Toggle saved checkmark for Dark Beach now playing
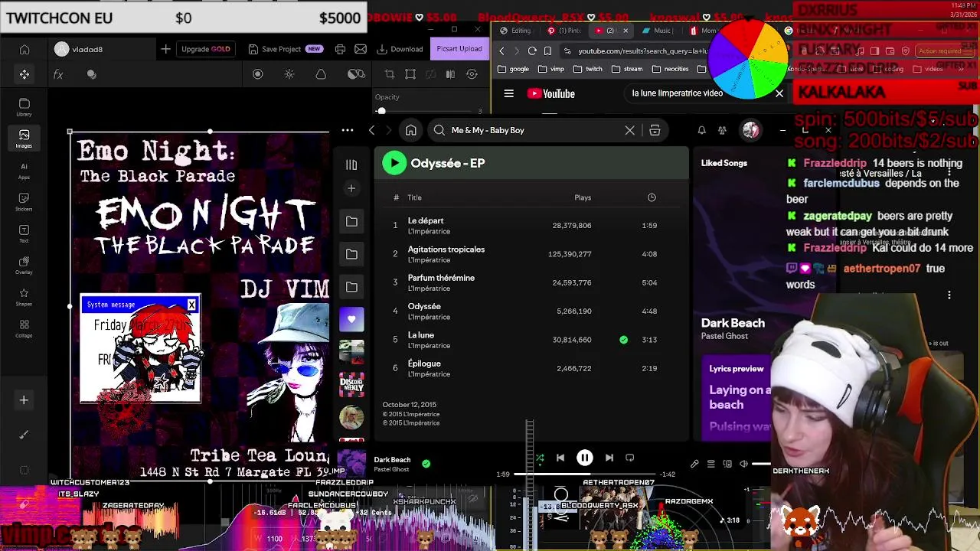 [x=426, y=463]
